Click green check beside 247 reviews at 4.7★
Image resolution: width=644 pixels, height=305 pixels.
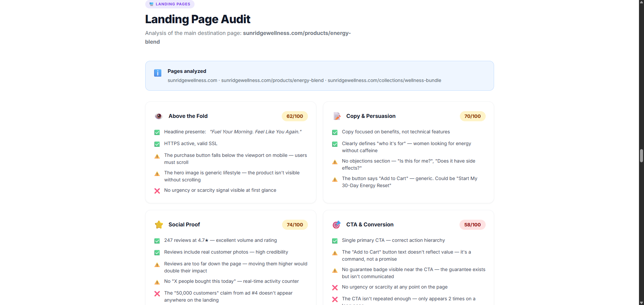tap(157, 241)
